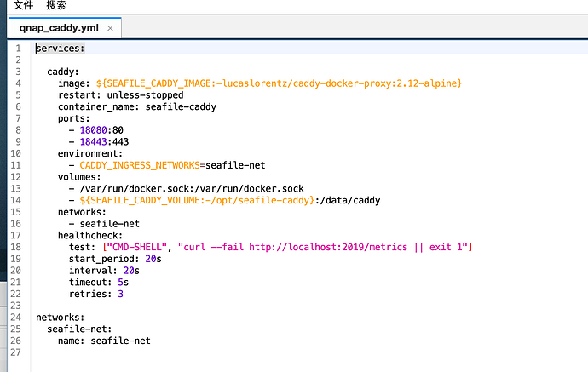Click 'networks:' key on line 15
This screenshot has height=372, width=588.
[82, 212]
